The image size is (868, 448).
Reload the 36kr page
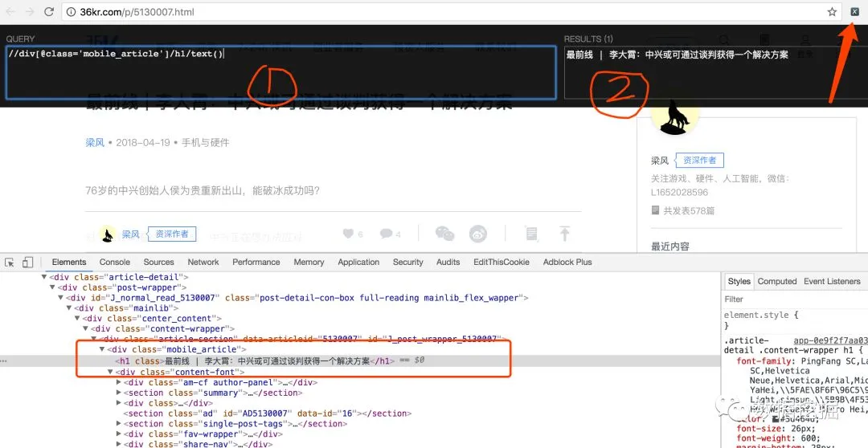[49, 11]
